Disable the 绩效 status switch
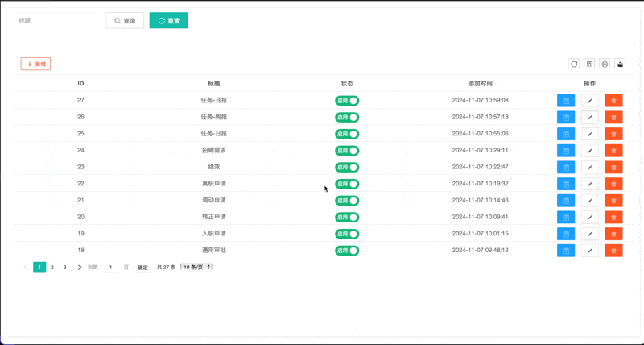This screenshot has width=644, height=345. (x=347, y=168)
